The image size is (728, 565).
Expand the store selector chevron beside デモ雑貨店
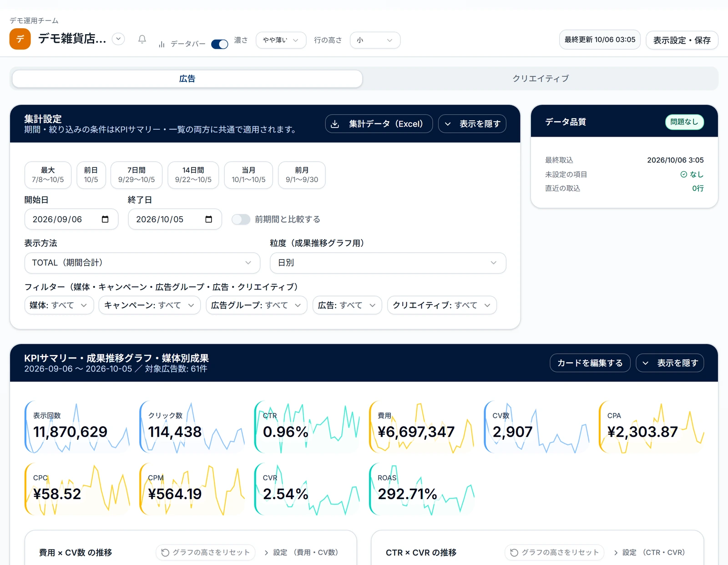point(118,39)
